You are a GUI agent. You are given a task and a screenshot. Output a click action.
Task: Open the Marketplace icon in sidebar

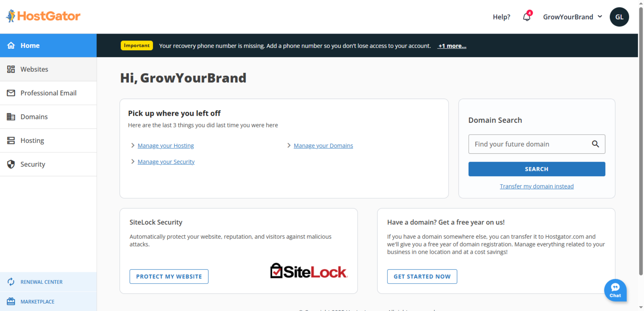point(11,301)
